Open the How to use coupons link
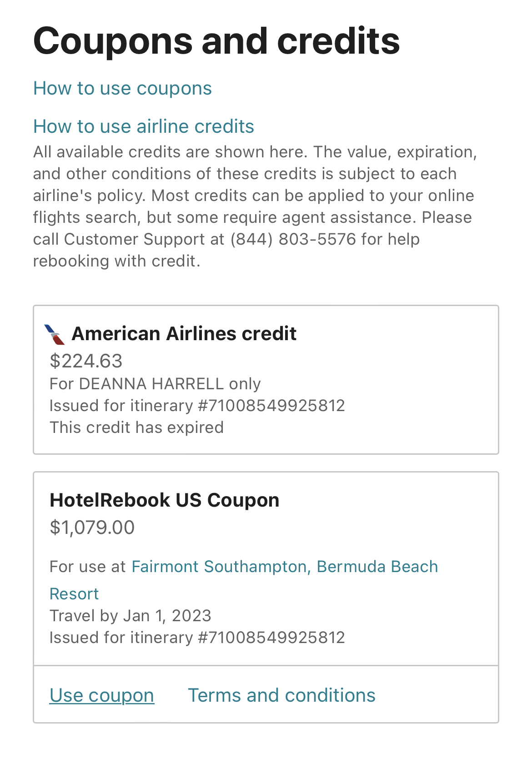 (123, 88)
